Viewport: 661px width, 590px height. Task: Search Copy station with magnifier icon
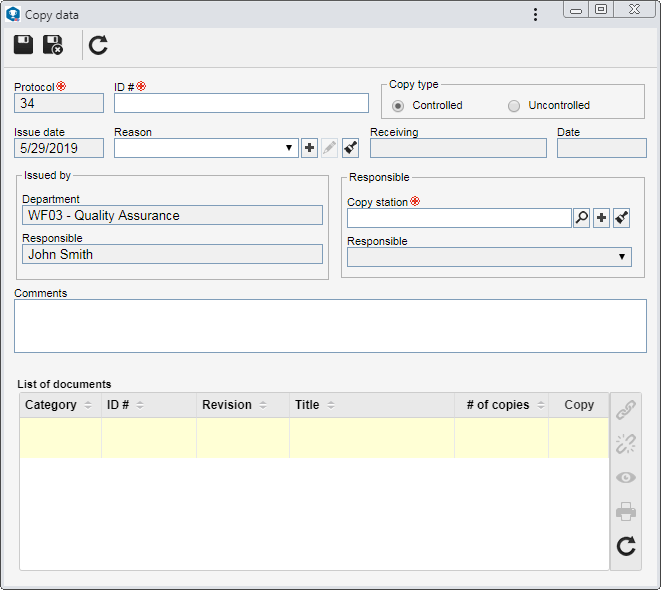581,218
